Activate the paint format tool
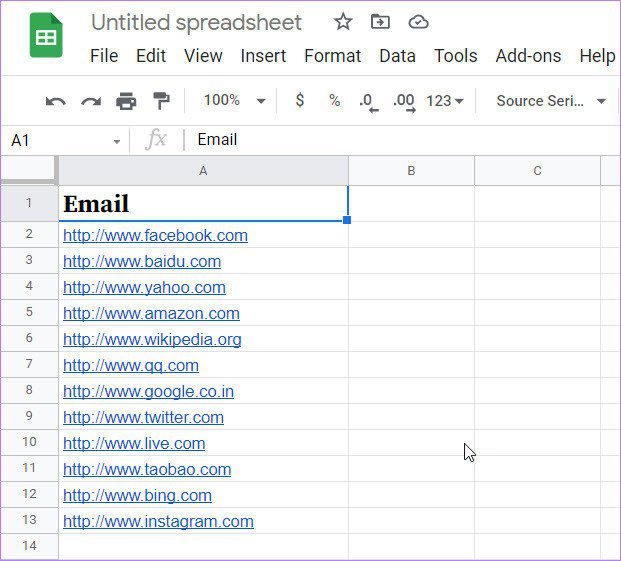The image size is (621, 561). coord(161,101)
